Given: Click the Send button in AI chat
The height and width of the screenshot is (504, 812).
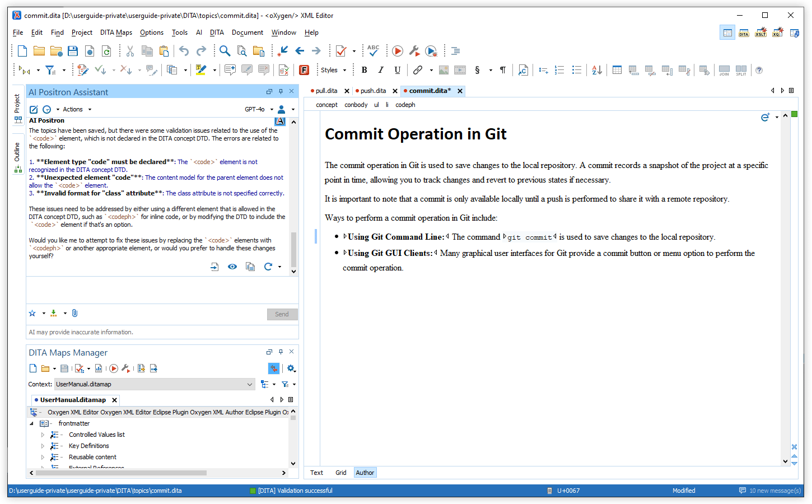Looking at the screenshot, I should click(x=282, y=314).
